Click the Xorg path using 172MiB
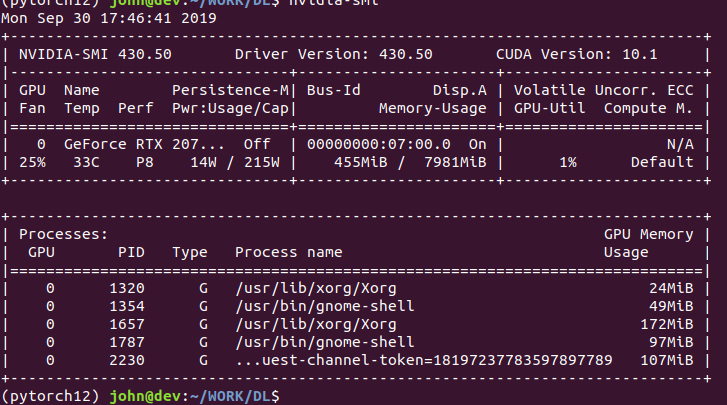The width and height of the screenshot is (727, 405). point(316,324)
